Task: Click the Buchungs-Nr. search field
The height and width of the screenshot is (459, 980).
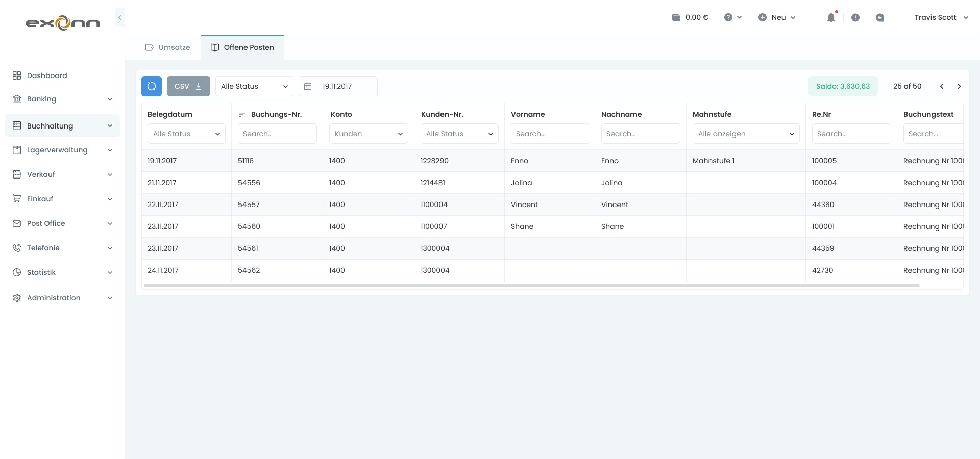Action: pos(277,134)
